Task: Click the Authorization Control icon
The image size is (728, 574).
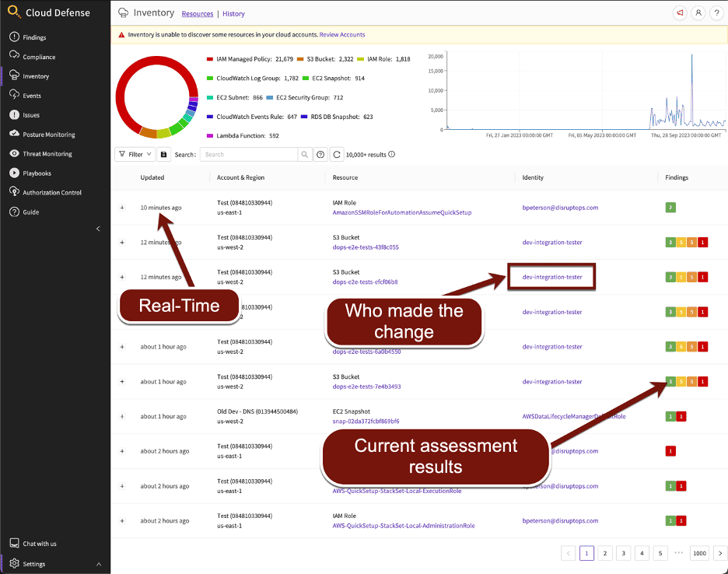Action: point(15,192)
